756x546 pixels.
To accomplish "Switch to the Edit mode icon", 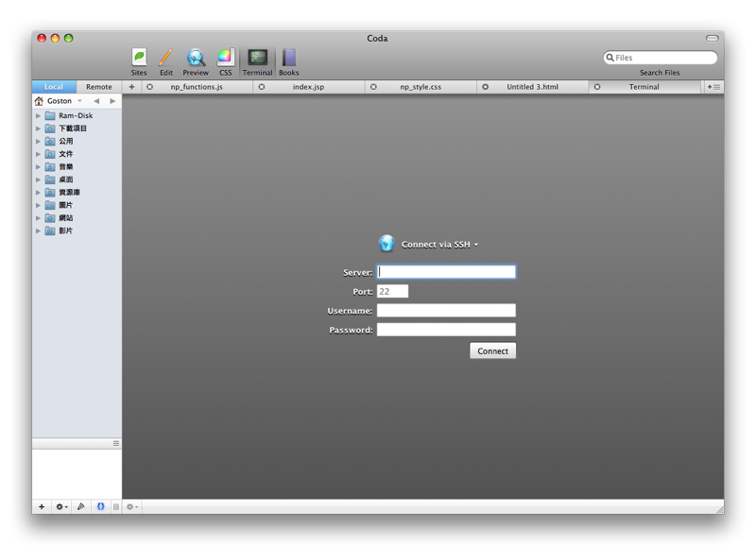I will [x=165, y=59].
